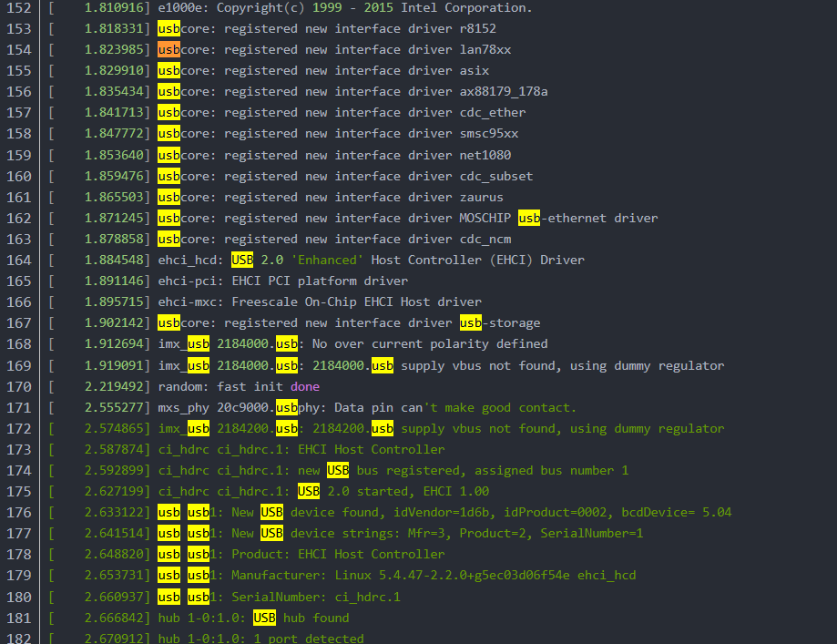
Task: Click timestamp 1.919091 on line 169
Action: tap(114, 366)
